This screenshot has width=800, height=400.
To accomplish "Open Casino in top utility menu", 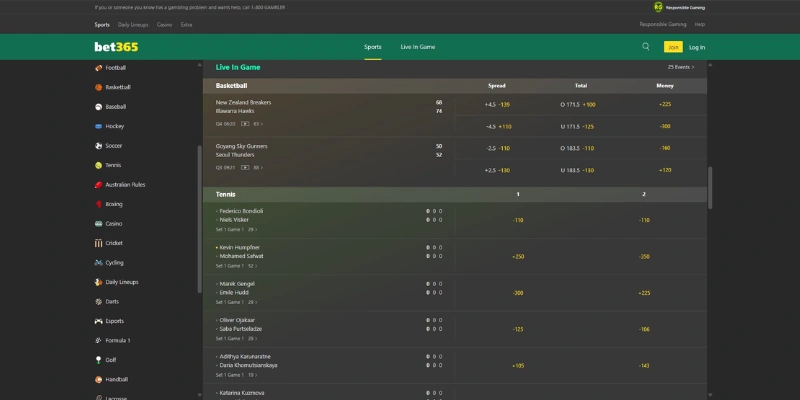I will click(164, 24).
